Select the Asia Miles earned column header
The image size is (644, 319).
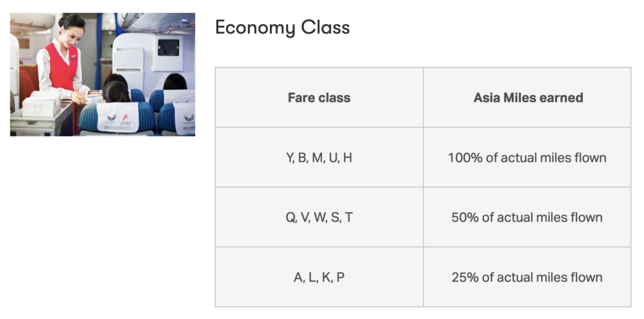tap(527, 98)
